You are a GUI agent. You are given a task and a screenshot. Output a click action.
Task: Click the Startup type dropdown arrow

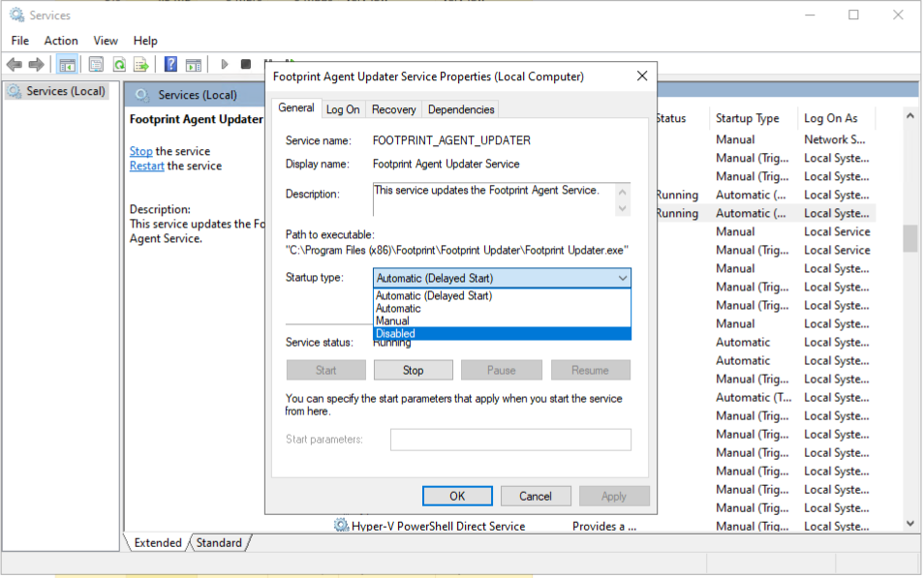coord(622,278)
